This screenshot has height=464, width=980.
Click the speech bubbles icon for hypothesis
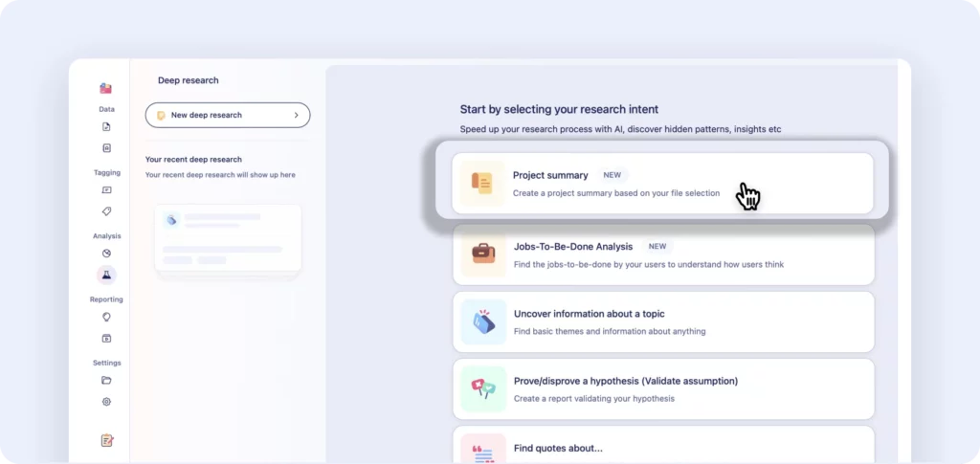pos(483,389)
